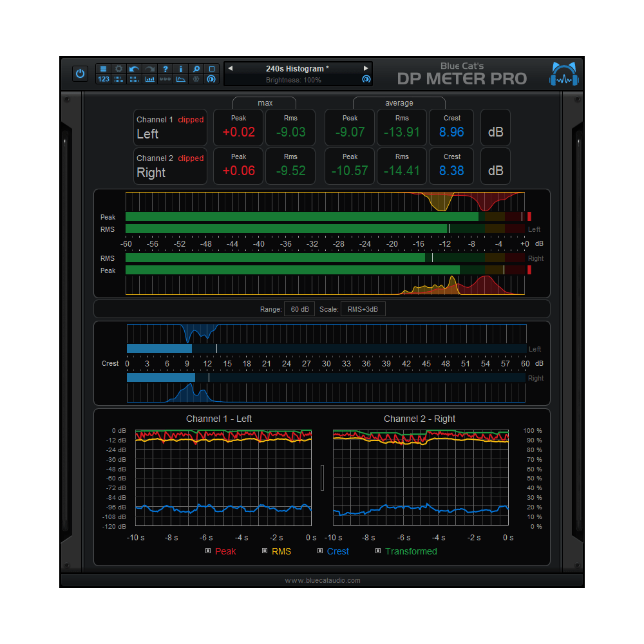Toggle the Transformed curve checkbox

pos(378,551)
